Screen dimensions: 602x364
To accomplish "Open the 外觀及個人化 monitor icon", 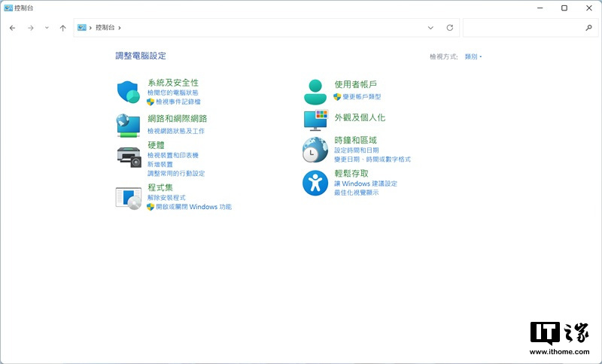I will pyautogui.click(x=315, y=120).
